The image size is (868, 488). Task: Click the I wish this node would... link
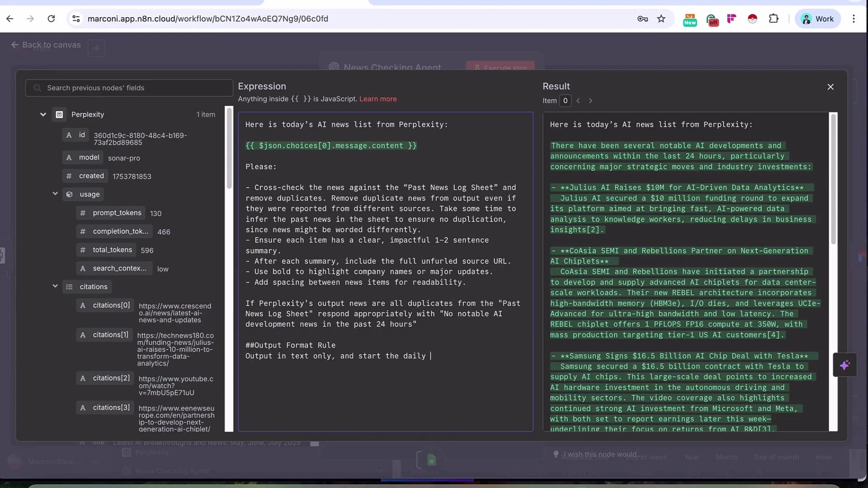[597, 454]
